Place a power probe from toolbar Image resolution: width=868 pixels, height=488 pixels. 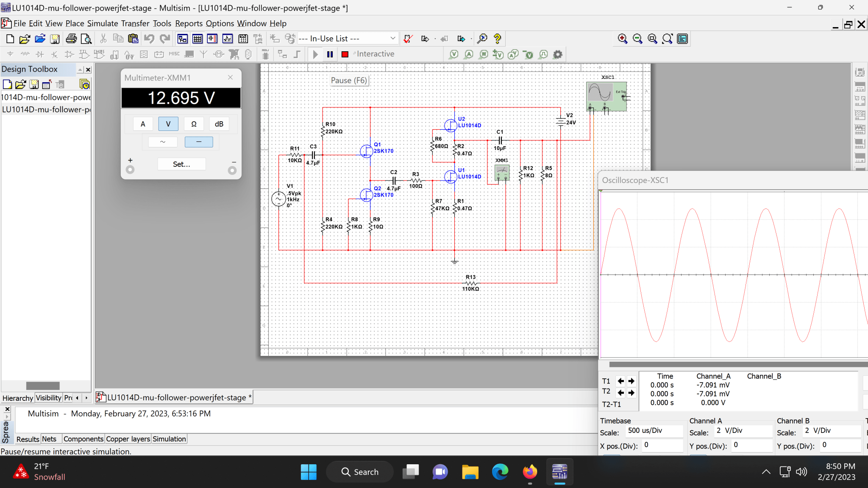483,54
